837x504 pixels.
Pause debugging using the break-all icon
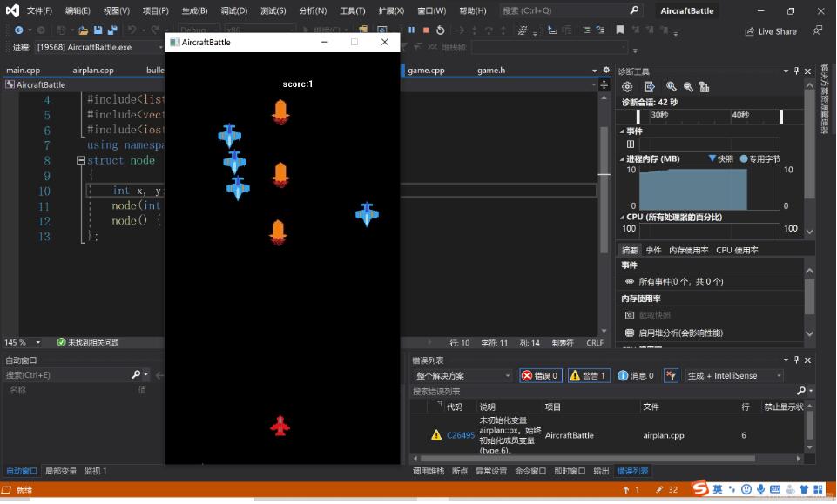coord(411,29)
